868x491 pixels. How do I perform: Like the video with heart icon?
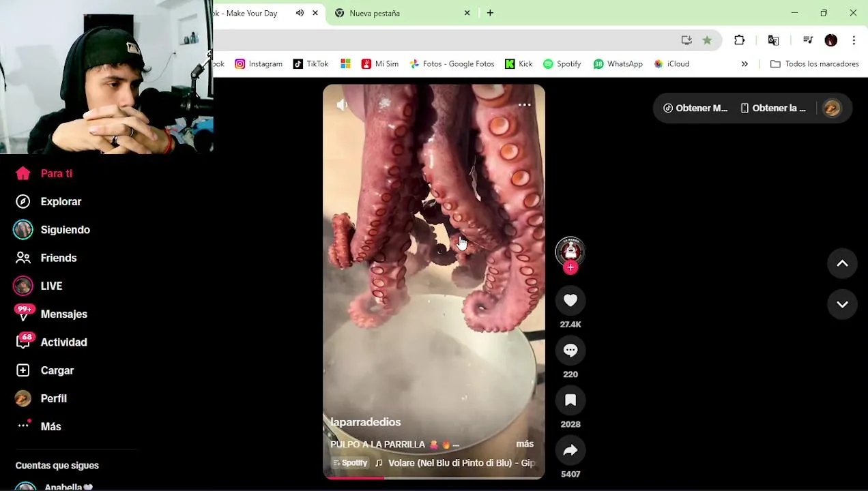[570, 300]
